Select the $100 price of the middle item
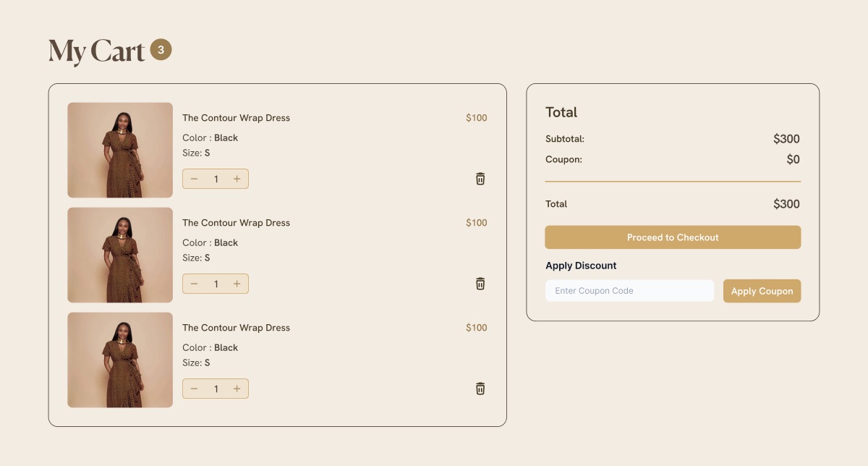This screenshot has height=466, width=868. pos(477,223)
